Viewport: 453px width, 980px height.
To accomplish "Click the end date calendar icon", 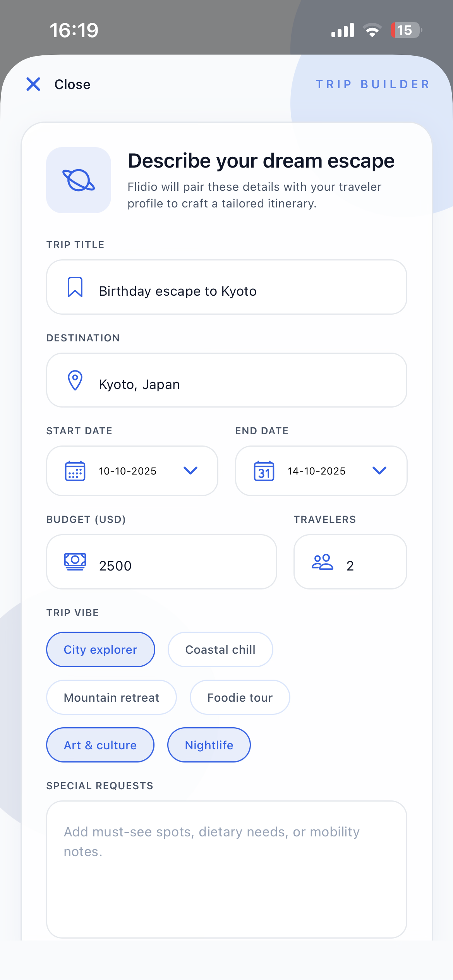I will tap(264, 471).
